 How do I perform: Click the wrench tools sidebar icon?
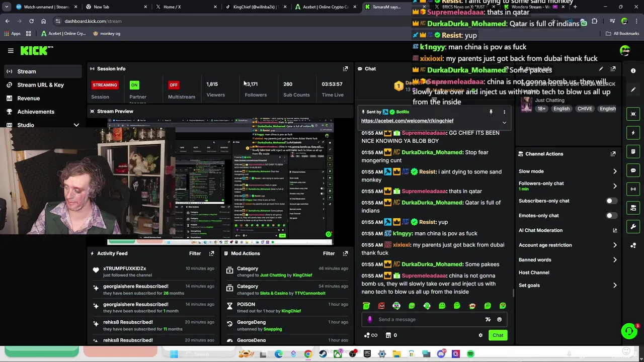(633, 226)
